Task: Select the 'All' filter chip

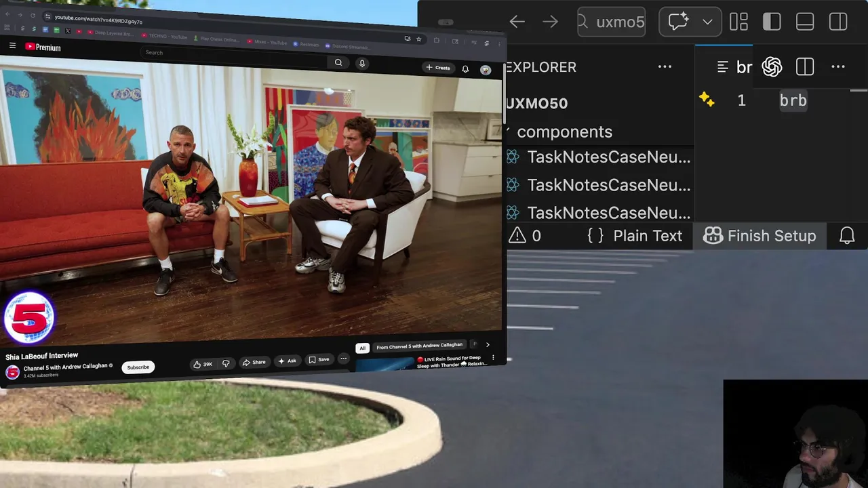Action: point(362,348)
